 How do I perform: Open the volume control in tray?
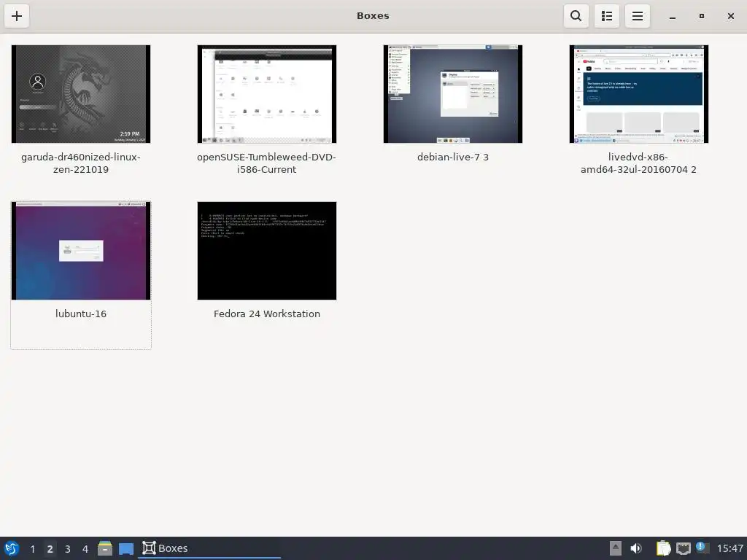[x=636, y=548]
